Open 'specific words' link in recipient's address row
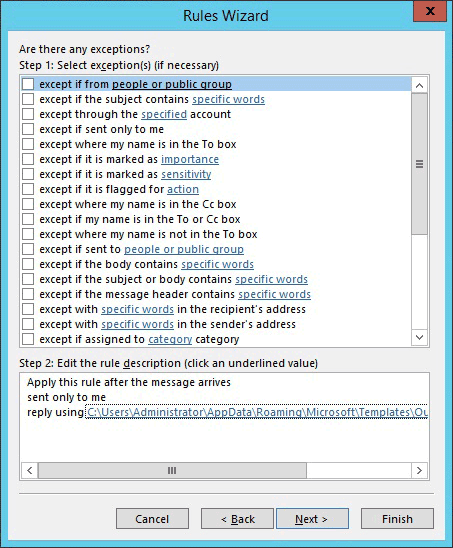 (137, 309)
